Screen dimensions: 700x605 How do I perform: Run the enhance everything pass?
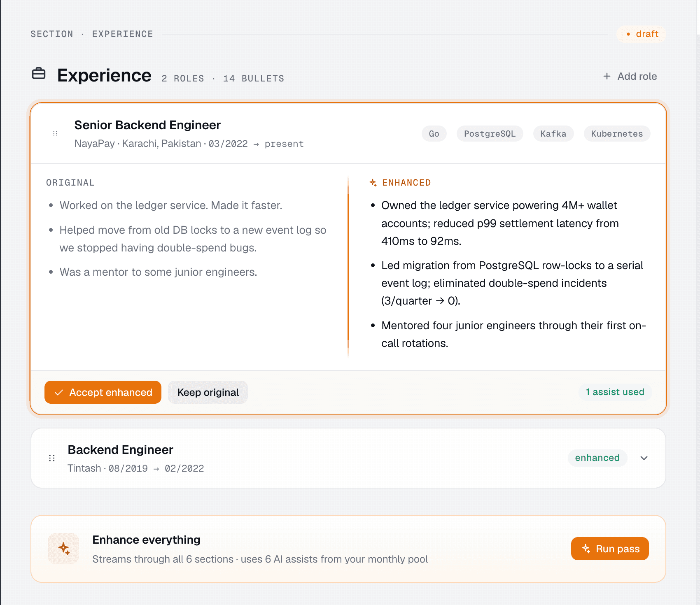point(610,549)
